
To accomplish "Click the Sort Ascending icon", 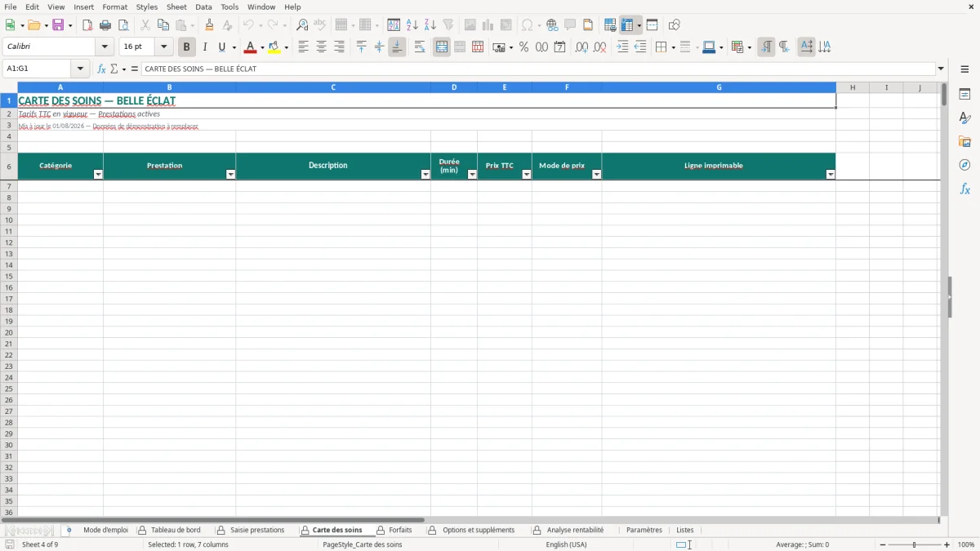I will point(412,25).
